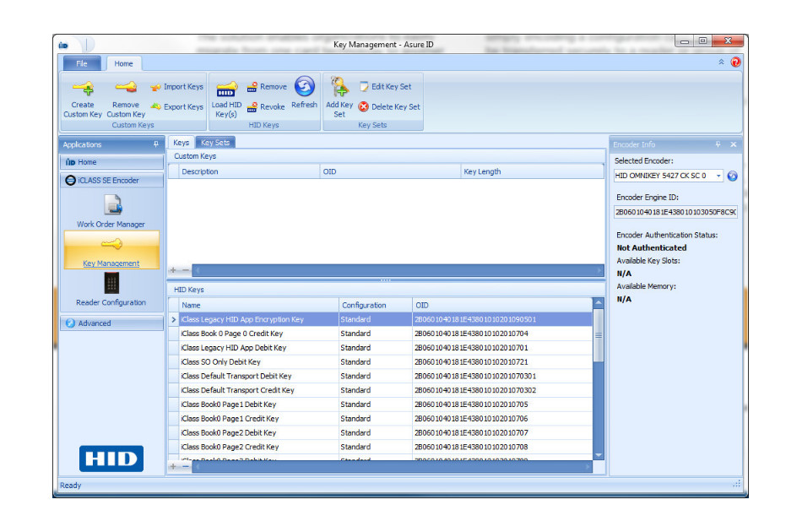The image size is (802, 532).
Task: Click the Asure ID application logo icon
Action: 63,45
